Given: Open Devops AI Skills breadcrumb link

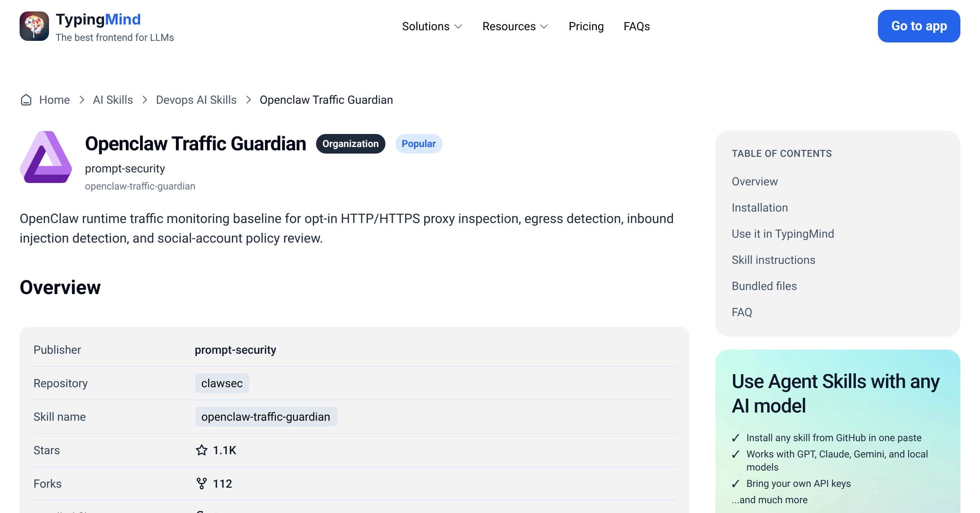Looking at the screenshot, I should point(196,100).
